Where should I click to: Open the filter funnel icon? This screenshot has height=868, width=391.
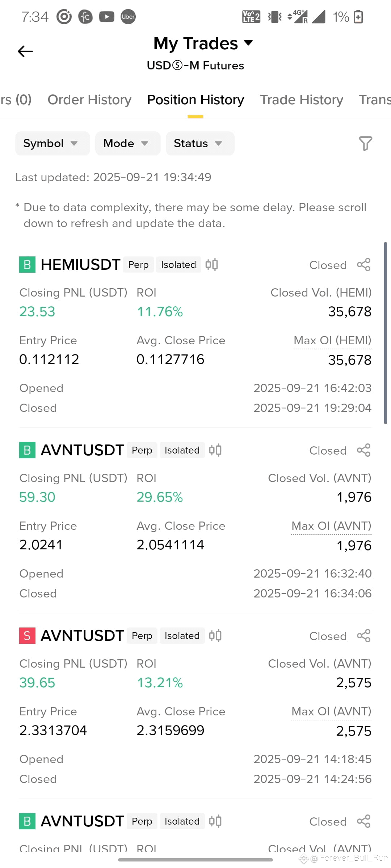[x=365, y=144]
